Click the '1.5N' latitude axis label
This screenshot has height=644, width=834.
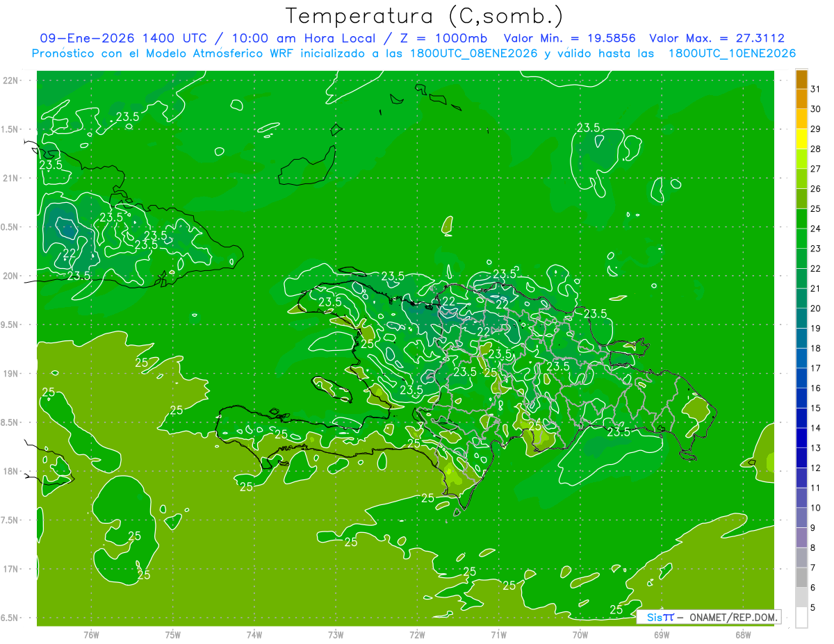pos(10,129)
